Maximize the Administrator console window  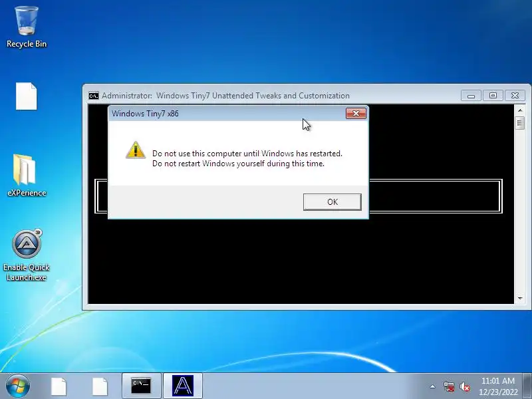pos(493,96)
